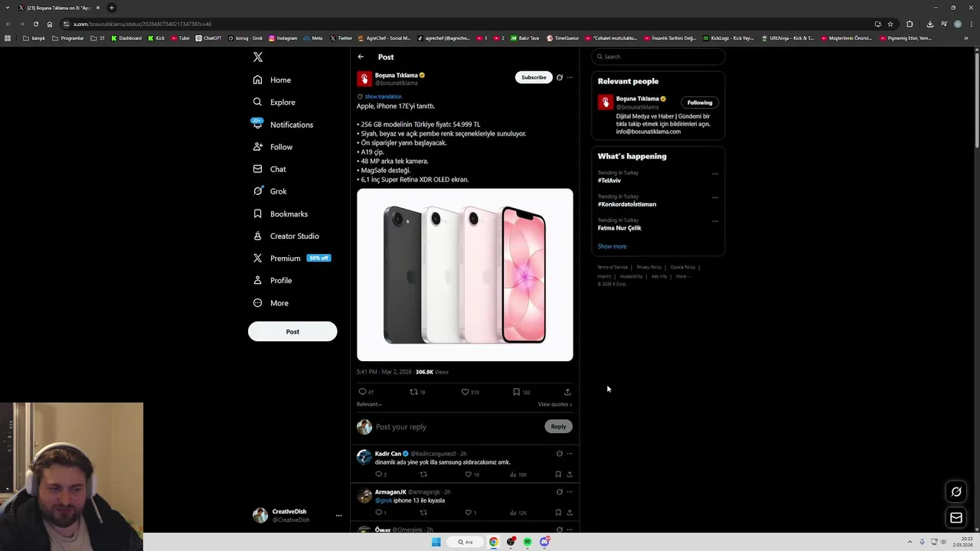This screenshot has height=551, width=980.
Task: Click Show translation link
Action: pos(383,96)
